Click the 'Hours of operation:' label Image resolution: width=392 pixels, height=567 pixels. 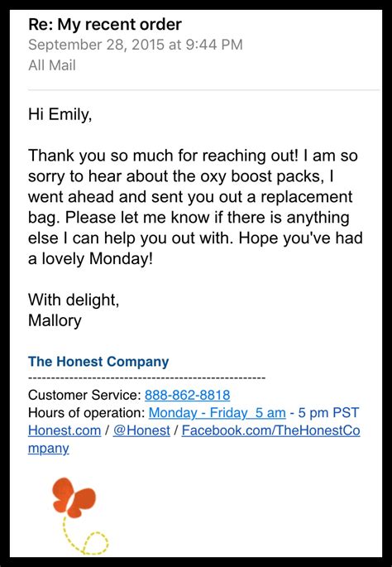click(87, 412)
